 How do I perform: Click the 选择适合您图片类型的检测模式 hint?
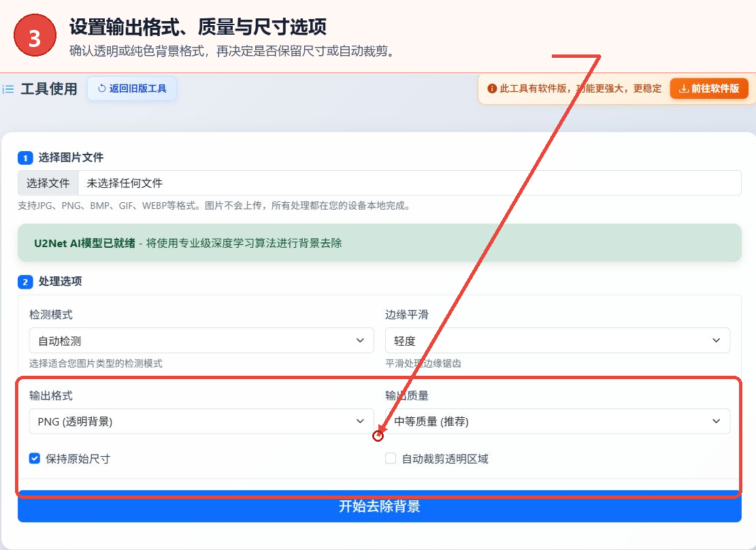(x=96, y=363)
